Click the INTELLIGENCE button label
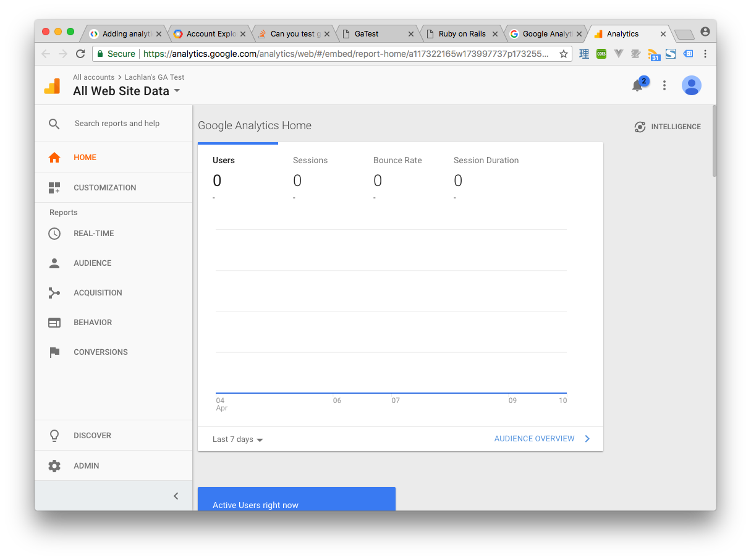The height and width of the screenshot is (560, 751). pyautogui.click(x=676, y=127)
